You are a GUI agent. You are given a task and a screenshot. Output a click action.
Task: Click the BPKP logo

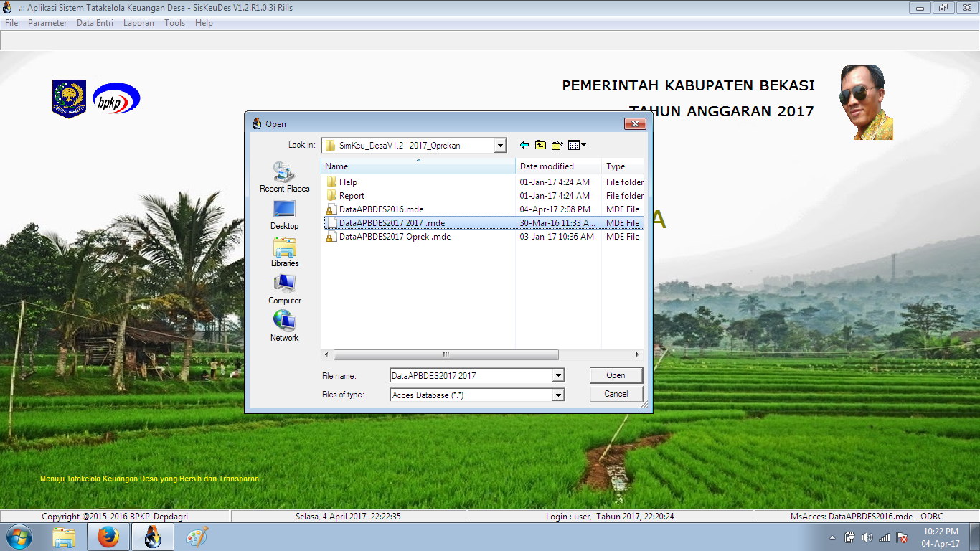pos(116,98)
